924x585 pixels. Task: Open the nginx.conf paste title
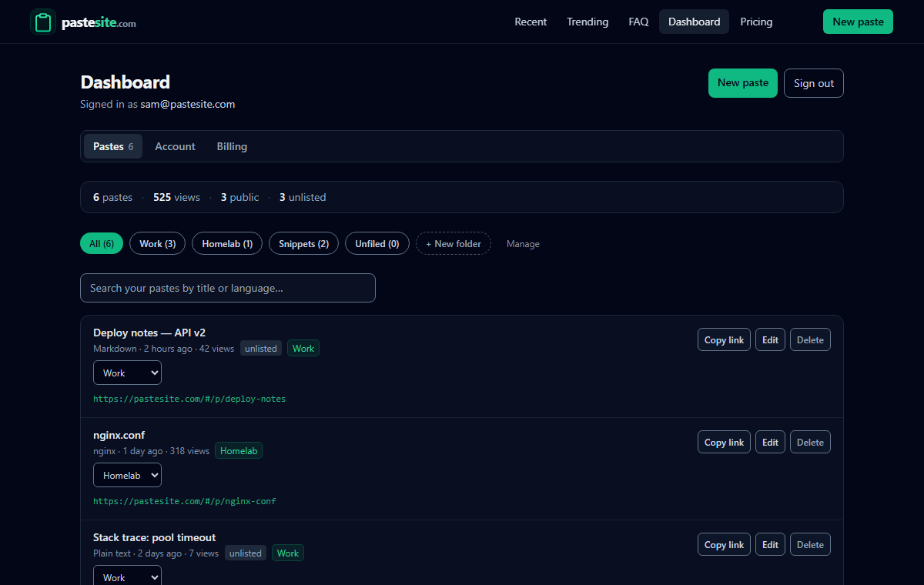point(119,435)
